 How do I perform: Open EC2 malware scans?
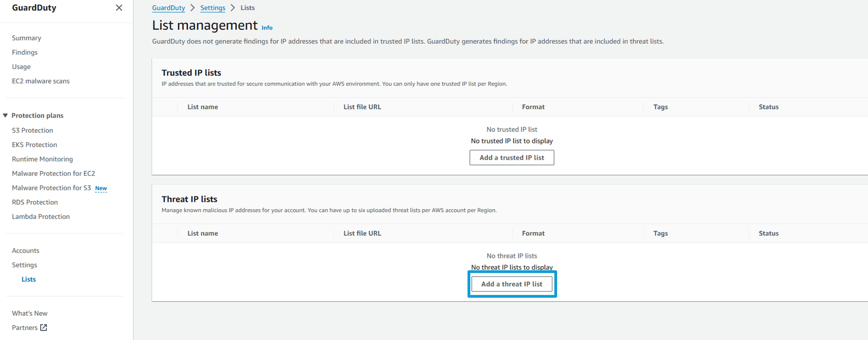(x=41, y=81)
